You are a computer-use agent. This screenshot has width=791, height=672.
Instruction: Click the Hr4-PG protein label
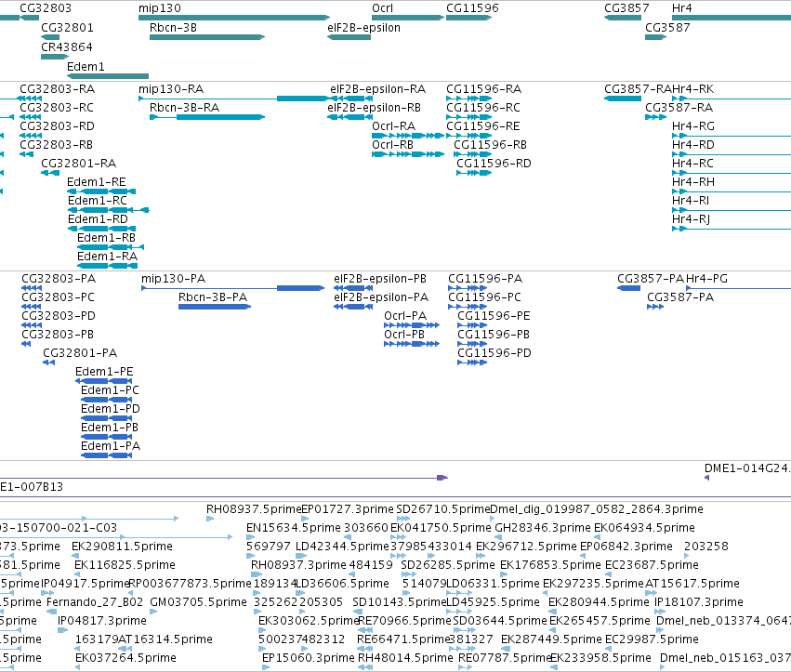pyautogui.click(x=706, y=279)
